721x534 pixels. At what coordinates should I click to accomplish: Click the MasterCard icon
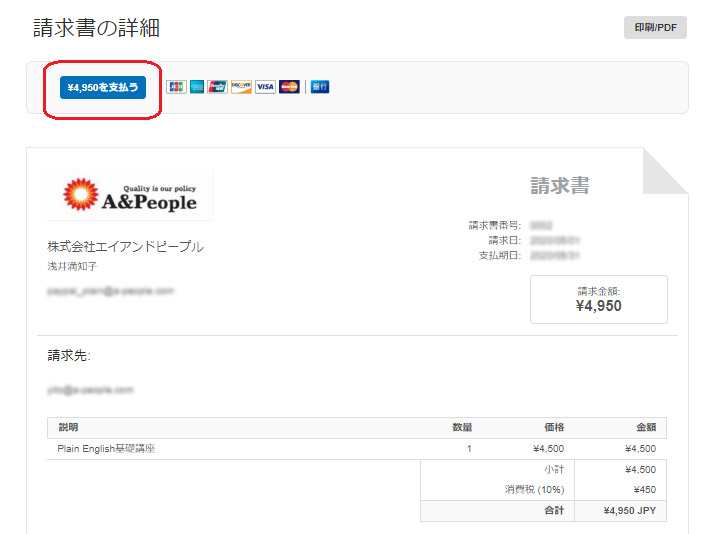(289, 87)
